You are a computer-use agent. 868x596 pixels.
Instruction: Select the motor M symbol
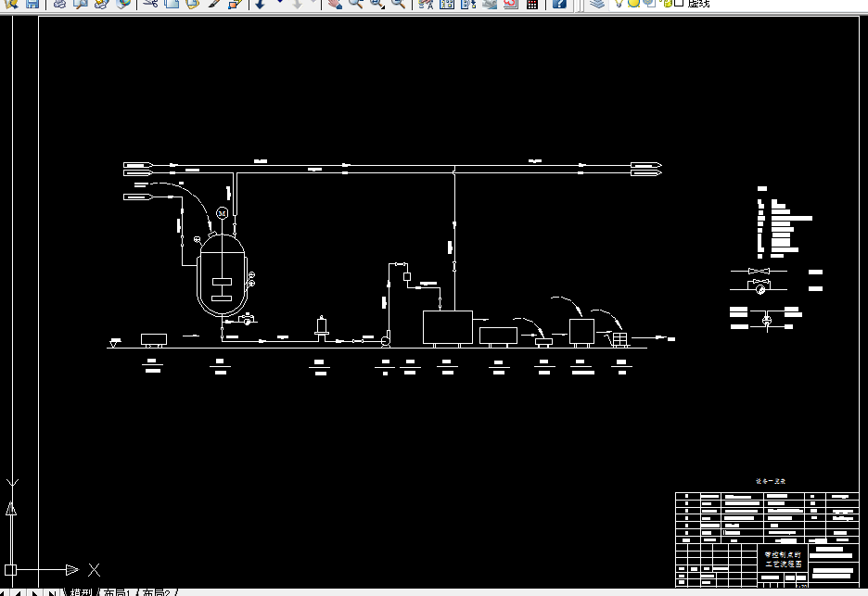click(222, 213)
